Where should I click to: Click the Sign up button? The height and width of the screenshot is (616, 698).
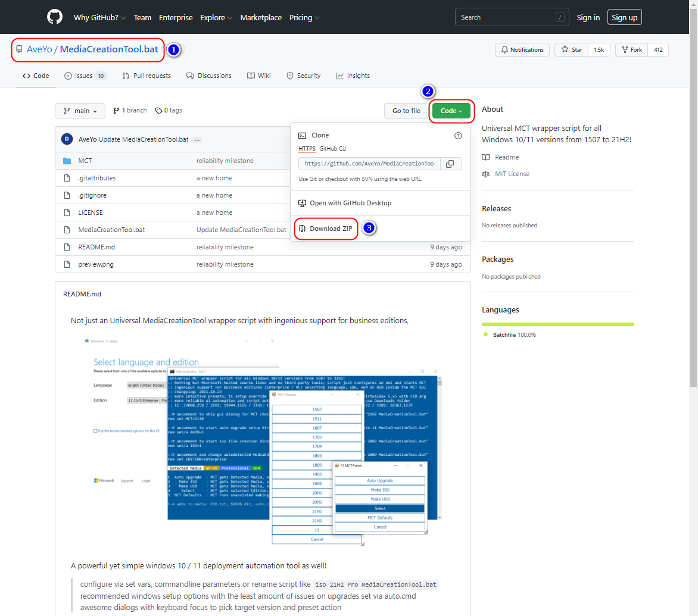click(x=624, y=17)
